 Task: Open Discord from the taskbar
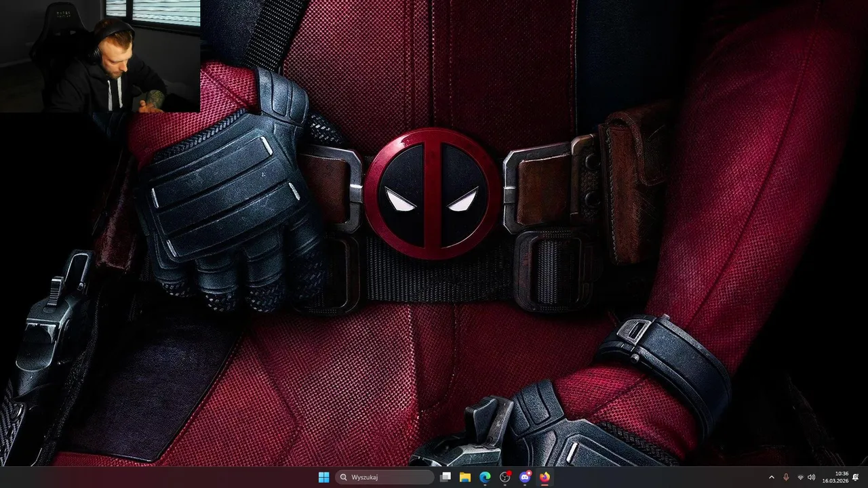525,477
